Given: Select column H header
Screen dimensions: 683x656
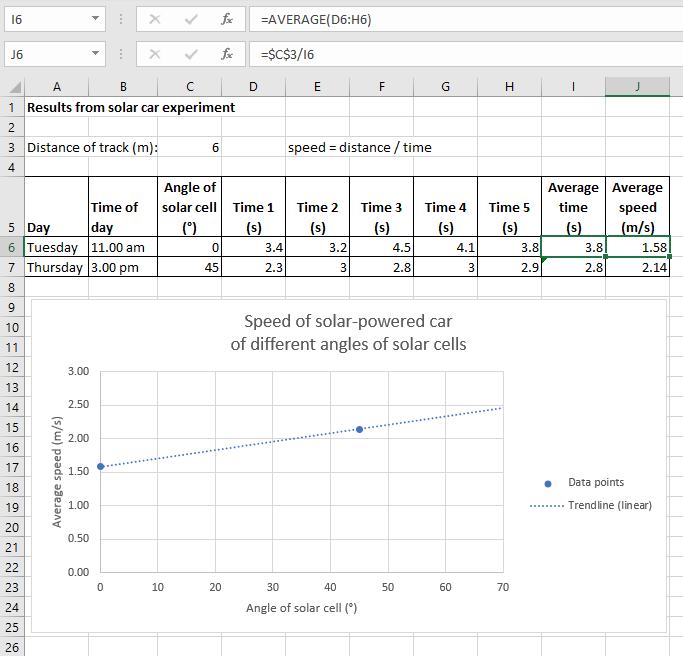Looking at the screenshot, I should click(510, 87).
